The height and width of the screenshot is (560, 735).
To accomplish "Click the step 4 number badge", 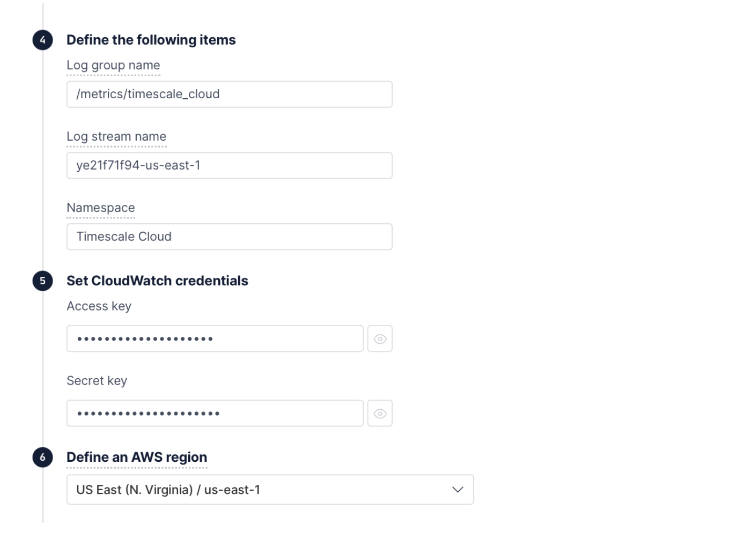I will tap(43, 40).
